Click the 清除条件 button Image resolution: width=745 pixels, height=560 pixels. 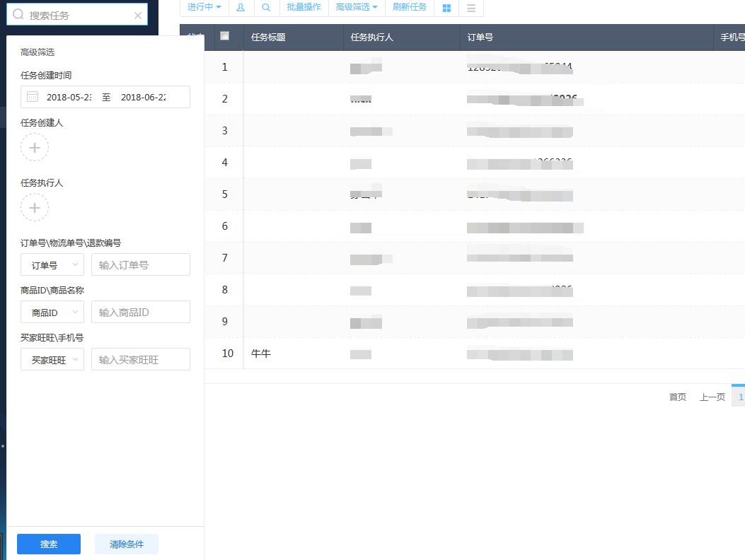127,544
